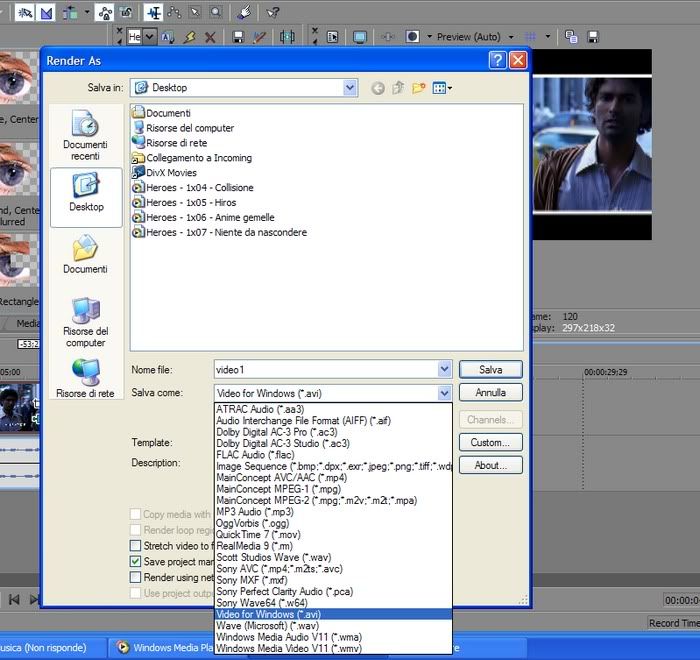Select the Zoom Edit tool (magnifier)
This screenshot has width=700, height=660.
click(216, 13)
